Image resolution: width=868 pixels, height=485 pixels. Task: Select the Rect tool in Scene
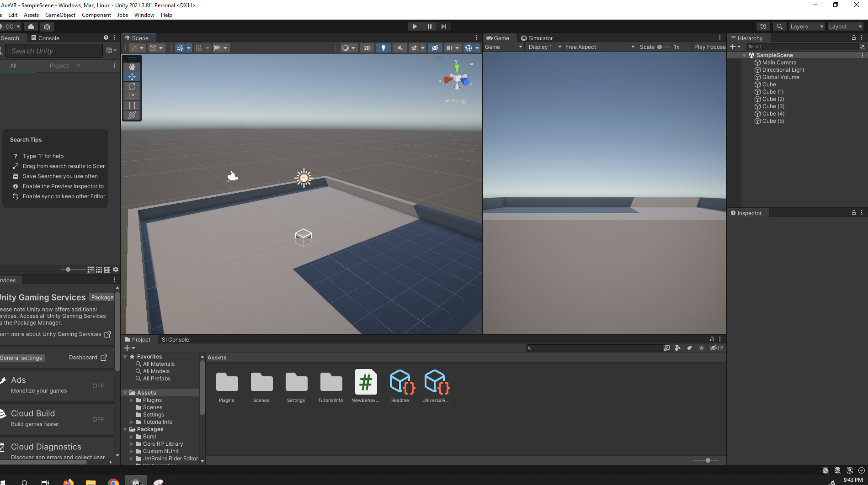(x=132, y=105)
